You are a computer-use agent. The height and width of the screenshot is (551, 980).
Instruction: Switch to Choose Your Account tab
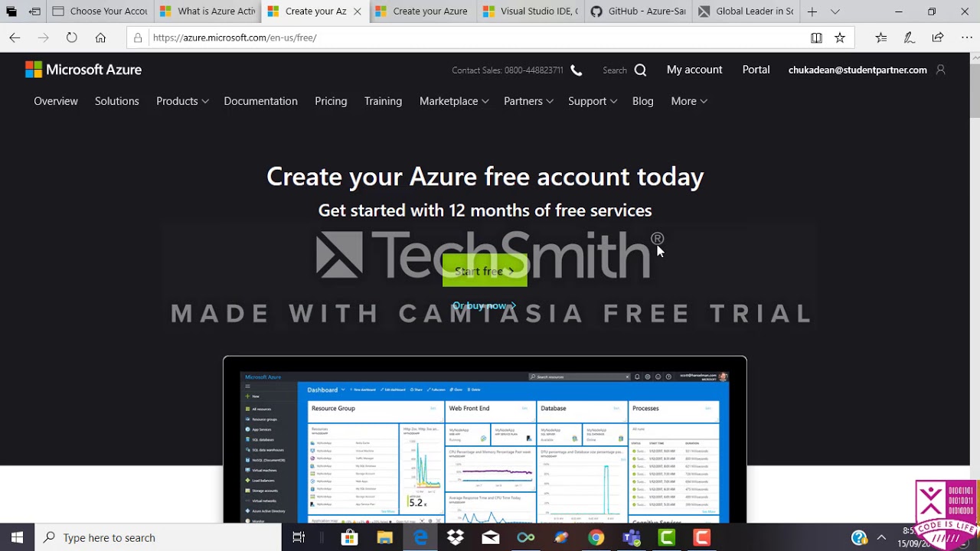(100, 11)
